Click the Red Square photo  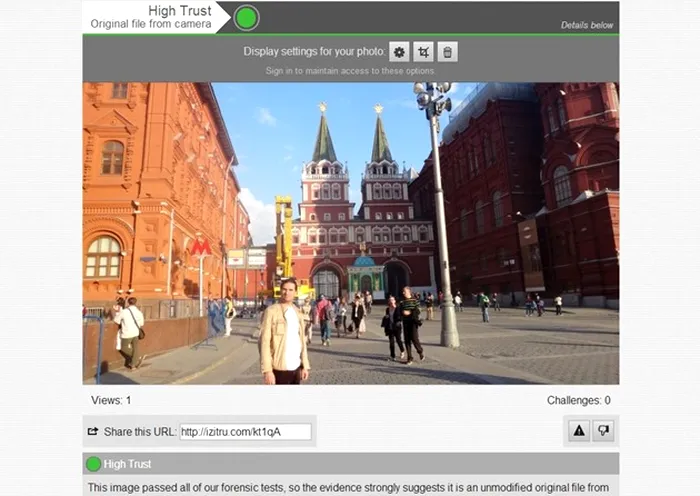(x=350, y=233)
